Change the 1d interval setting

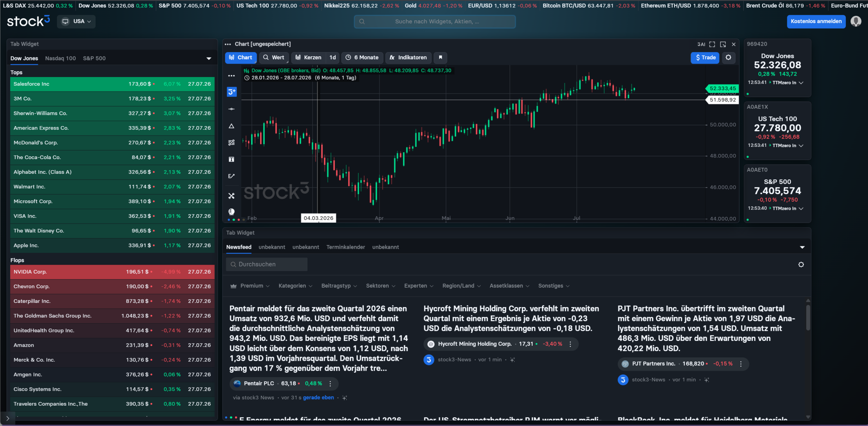point(333,58)
